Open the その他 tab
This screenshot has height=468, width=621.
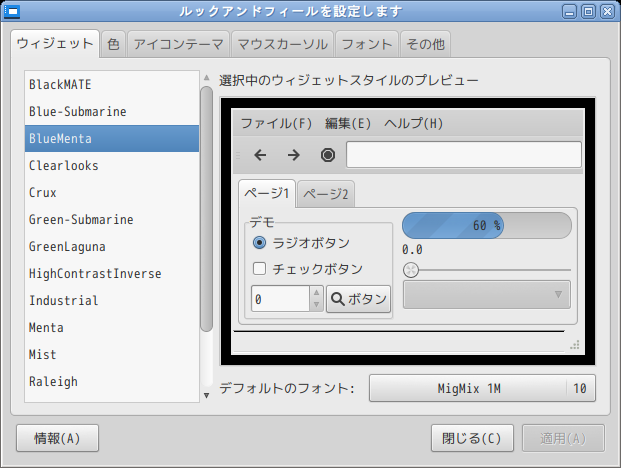coord(425,44)
